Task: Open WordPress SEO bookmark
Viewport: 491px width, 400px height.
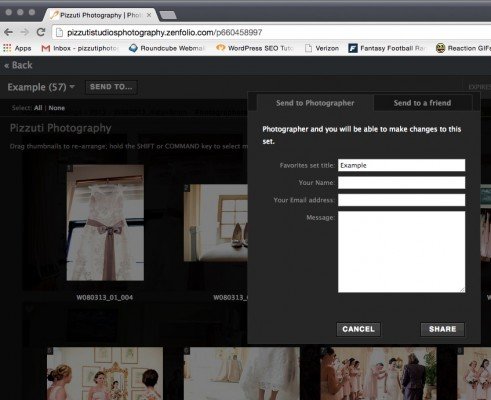Action: coord(255,48)
